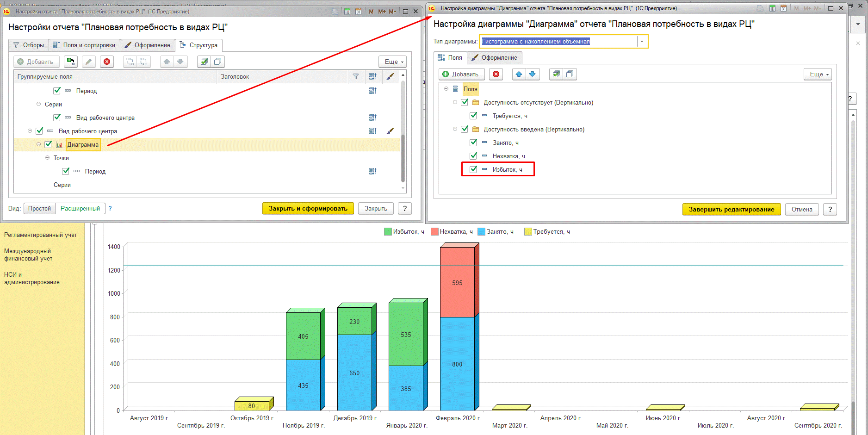Image resolution: width=868 pixels, height=435 pixels.
Task: Click the folder icon of Доступность отсутствует
Action: 476,103
